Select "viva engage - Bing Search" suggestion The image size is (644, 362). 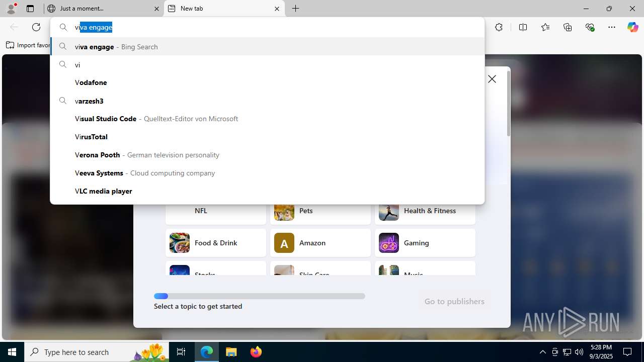coord(267,47)
